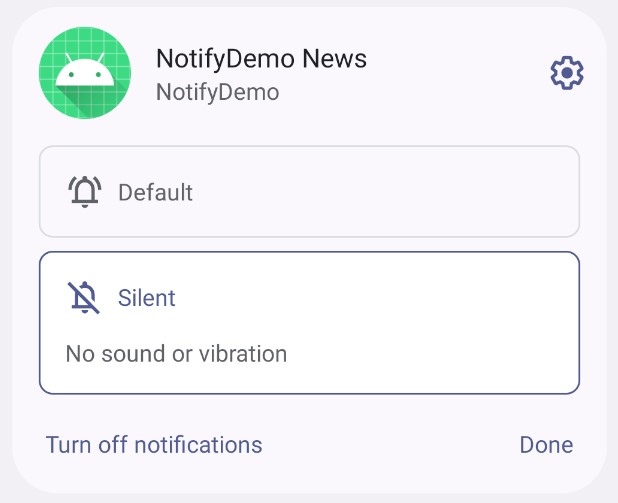Tap the NotifyDemo News title
Viewport: 618px width, 503px height.
click(x=261, y=59)
